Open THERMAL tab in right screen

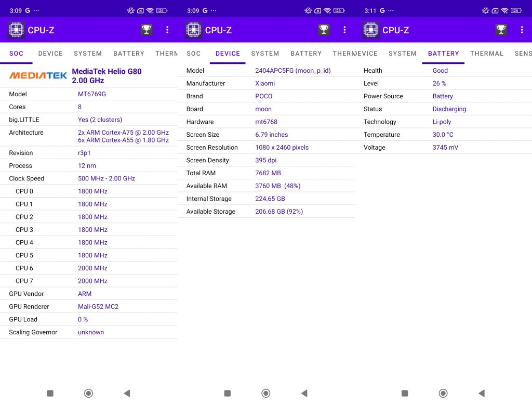click(486, 54)
